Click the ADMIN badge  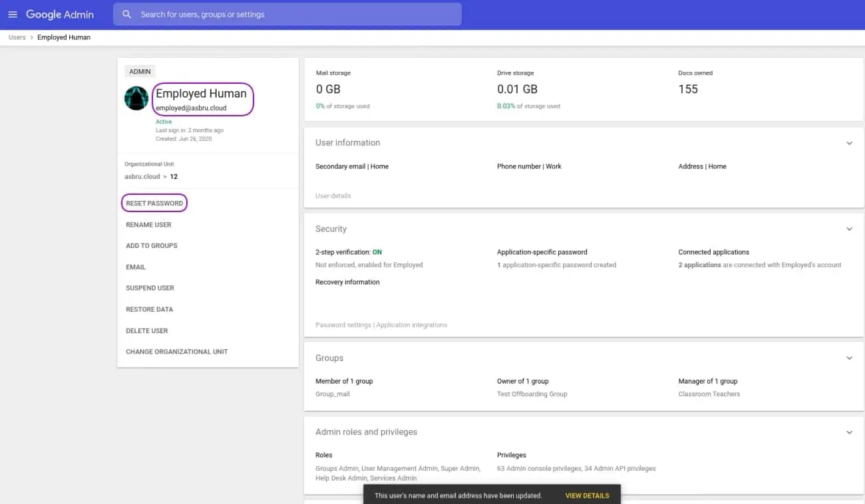pos(140,71)
